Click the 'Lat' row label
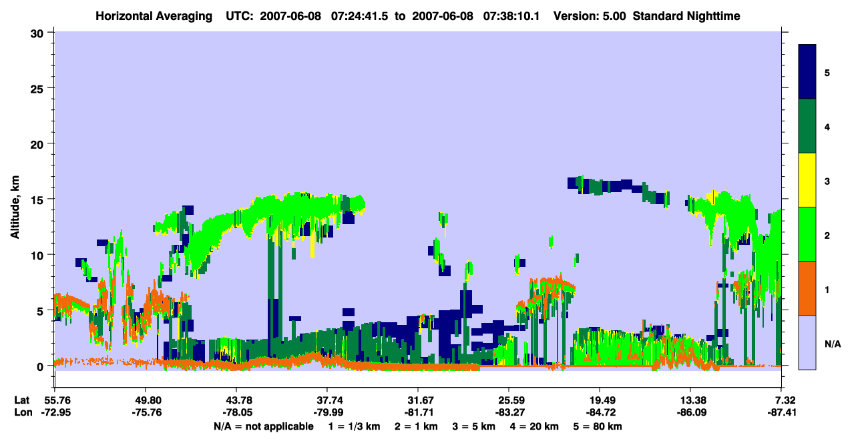 [x=23, y=400]
